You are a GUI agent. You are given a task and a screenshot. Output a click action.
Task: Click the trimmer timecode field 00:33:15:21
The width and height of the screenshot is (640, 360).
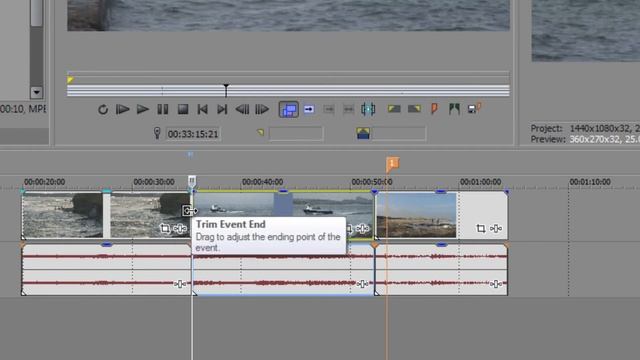tap(193, 134)
